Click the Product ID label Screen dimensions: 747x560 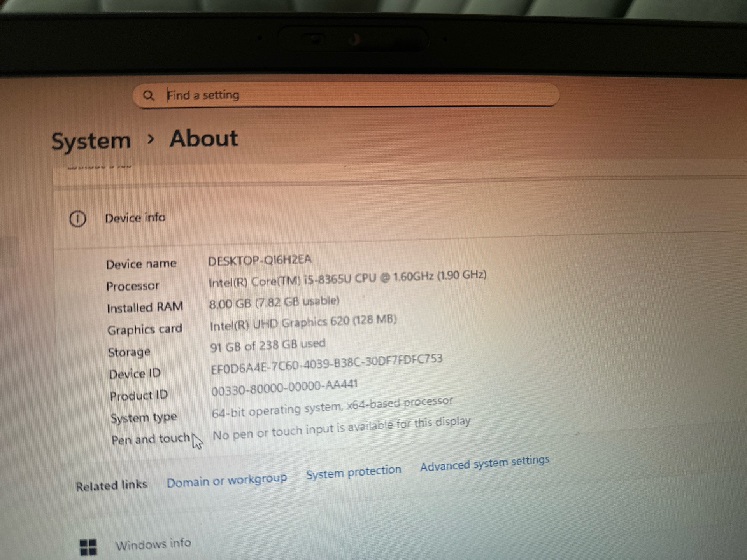click(x=139, y=396)
